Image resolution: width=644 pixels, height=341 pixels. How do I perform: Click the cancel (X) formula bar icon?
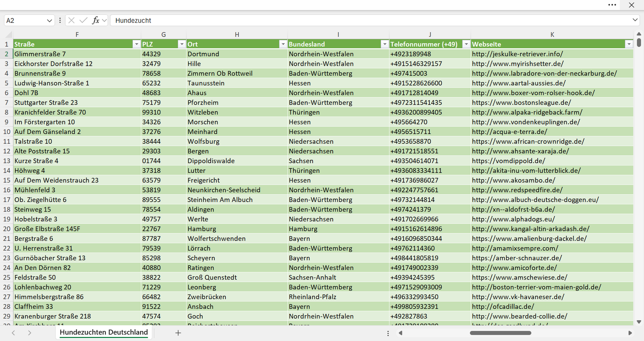(72, 20)
